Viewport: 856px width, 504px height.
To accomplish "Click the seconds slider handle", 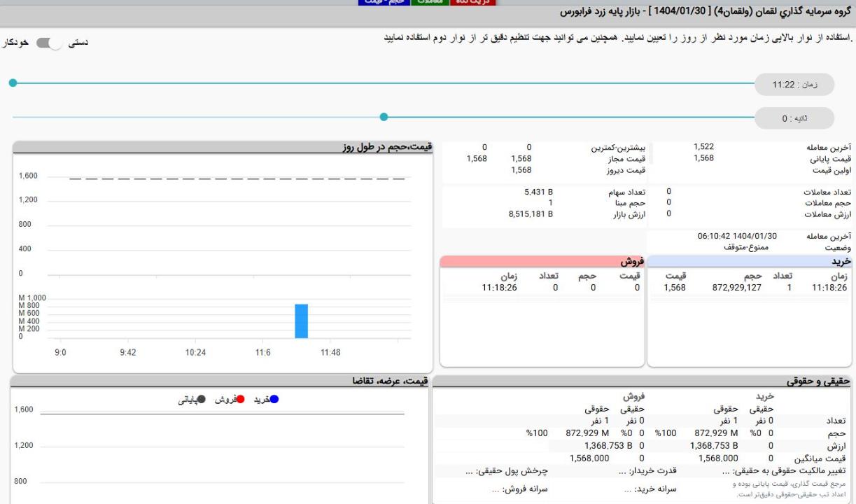I will [383, 117].
